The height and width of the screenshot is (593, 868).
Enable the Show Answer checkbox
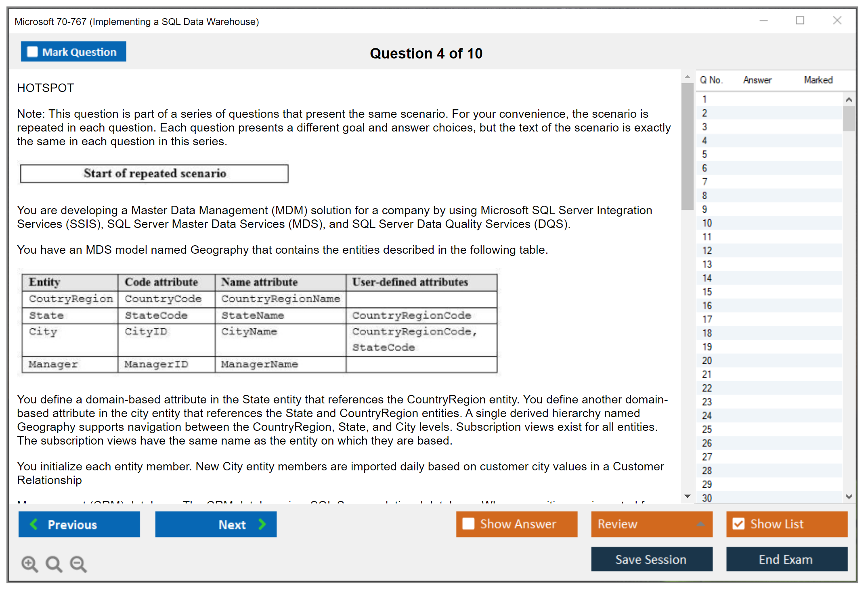coord(468,524)
